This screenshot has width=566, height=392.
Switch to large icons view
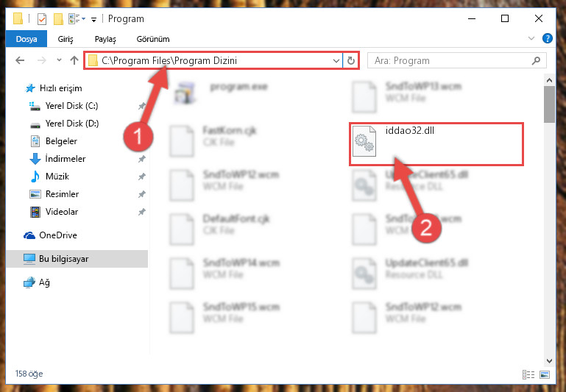click(x=545, y=374)
